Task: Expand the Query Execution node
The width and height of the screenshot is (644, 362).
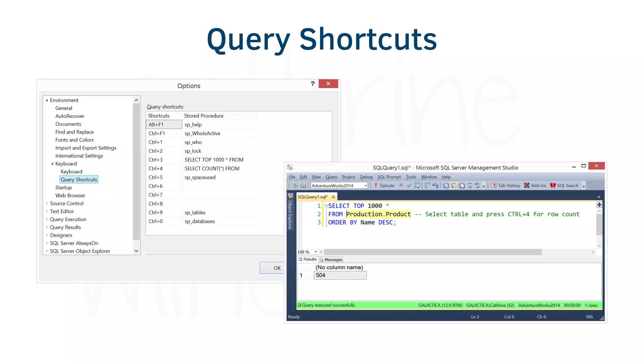Action: [47, 219]
